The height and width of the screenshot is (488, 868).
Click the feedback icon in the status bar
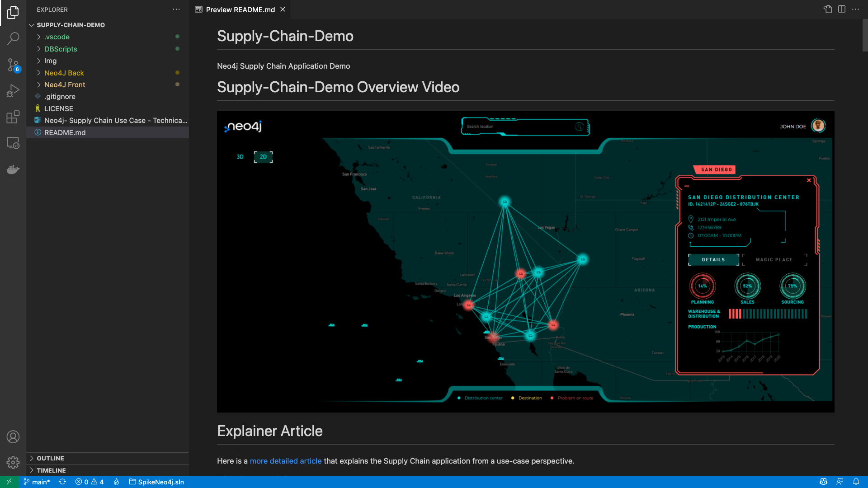(840, 482)
